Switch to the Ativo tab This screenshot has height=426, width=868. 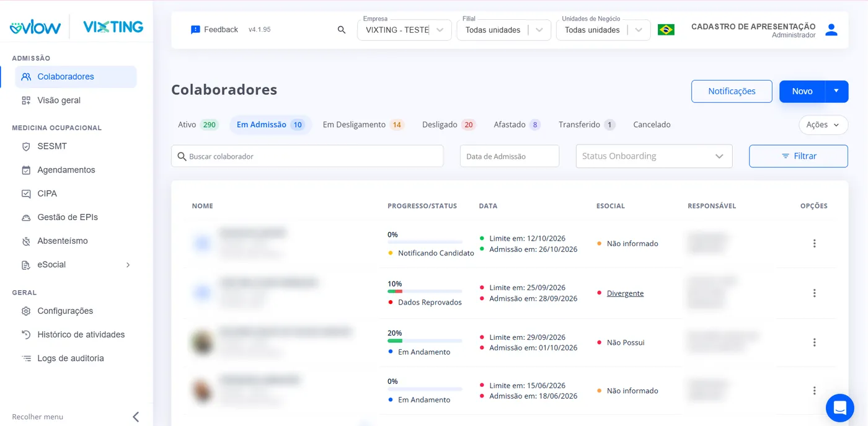(198, 125)
